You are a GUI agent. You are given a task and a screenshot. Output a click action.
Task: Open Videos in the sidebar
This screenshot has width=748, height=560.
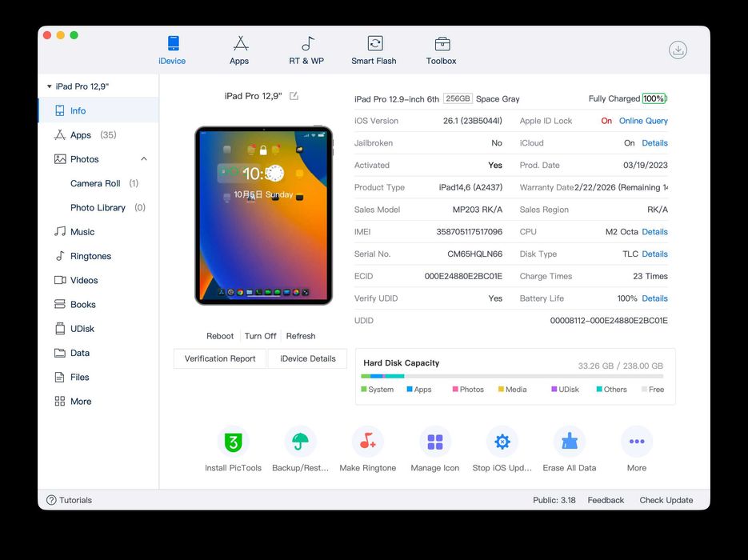click(98, 281)
